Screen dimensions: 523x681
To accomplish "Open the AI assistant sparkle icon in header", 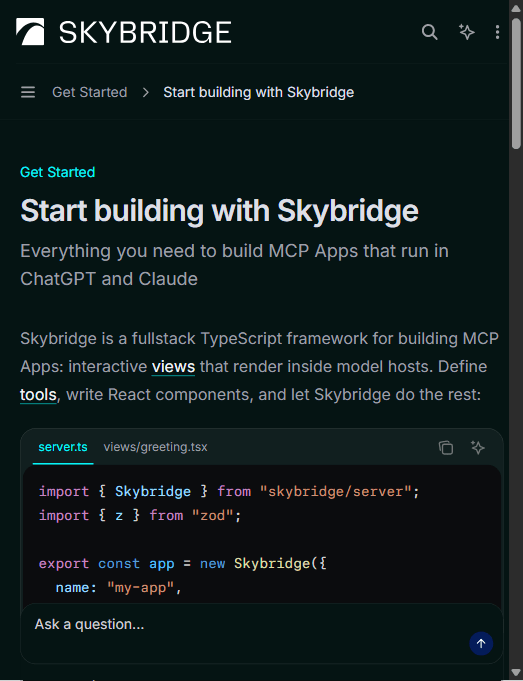I will click(x=467, y=32).
